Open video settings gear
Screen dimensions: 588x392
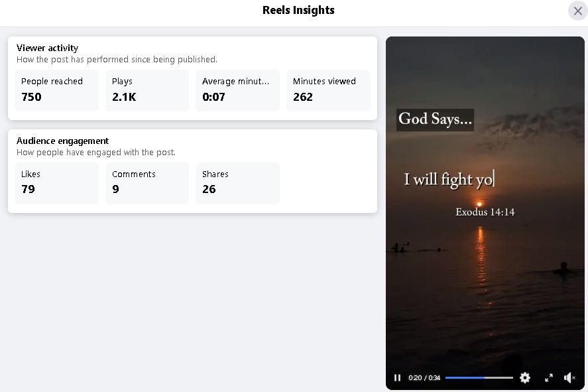(525, 377)
